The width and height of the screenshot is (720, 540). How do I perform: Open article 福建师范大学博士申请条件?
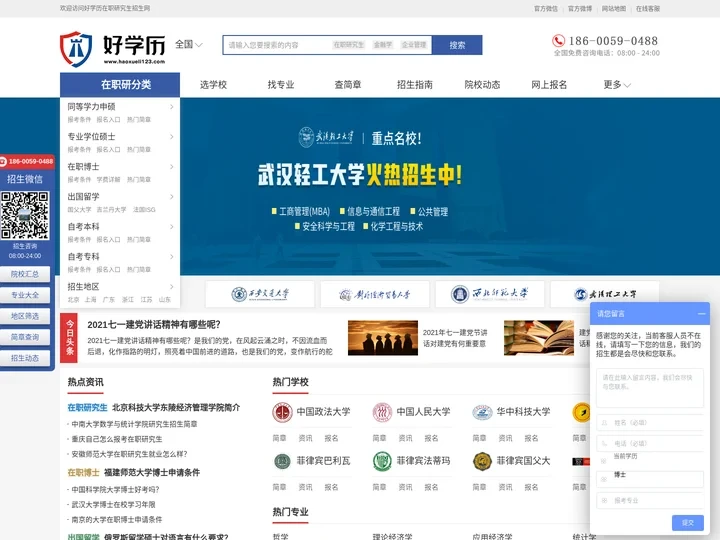click(x=152, y=472)
